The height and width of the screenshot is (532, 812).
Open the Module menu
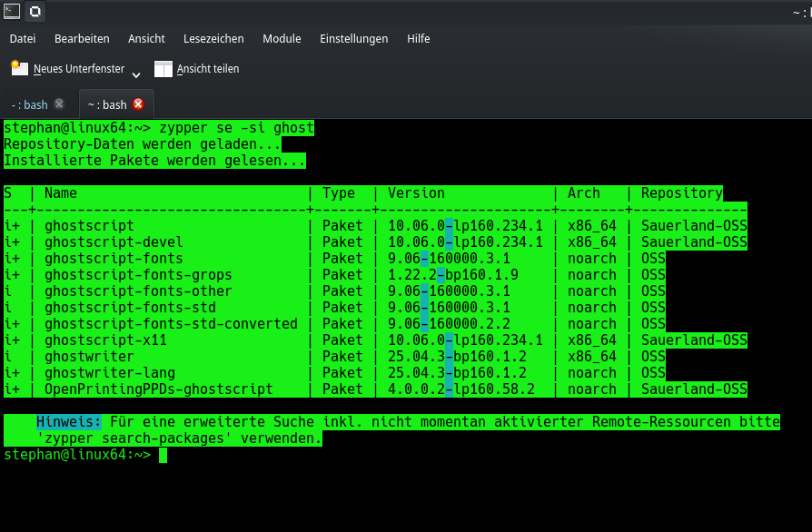click(x=282, y=39)
